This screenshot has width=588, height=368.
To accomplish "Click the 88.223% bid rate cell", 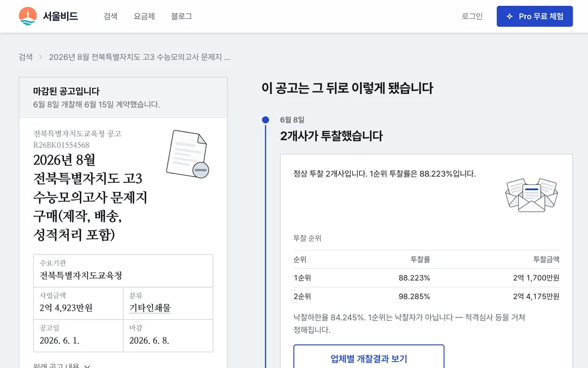I will [x=414, y=278].
